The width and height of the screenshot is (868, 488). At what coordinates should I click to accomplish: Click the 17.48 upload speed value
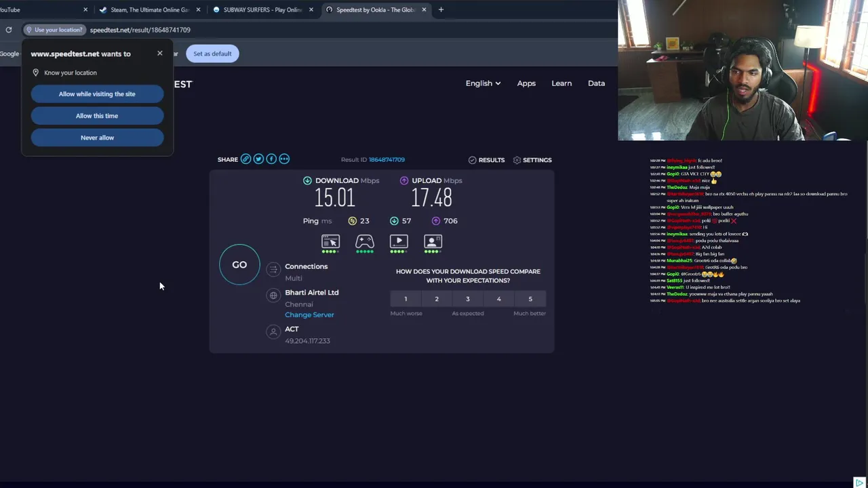point(431,198)
